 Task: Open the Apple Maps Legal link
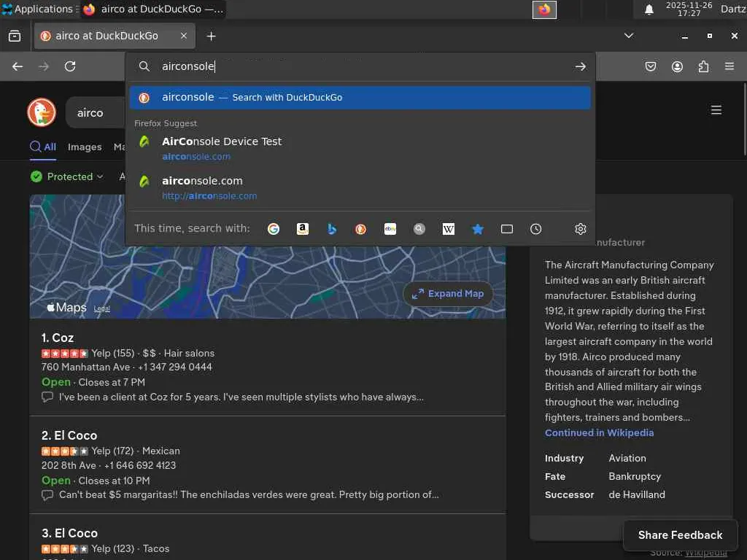(102, 308)
